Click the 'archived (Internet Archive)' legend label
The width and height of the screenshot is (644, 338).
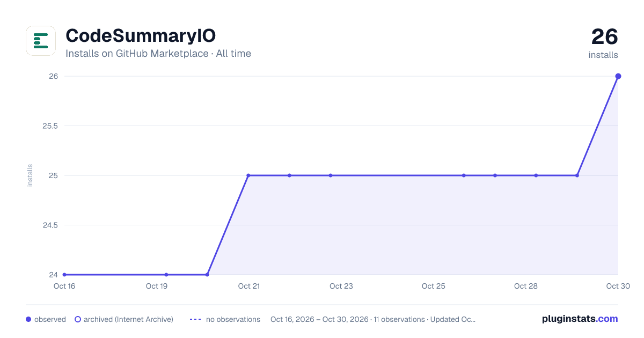point(128,319)
